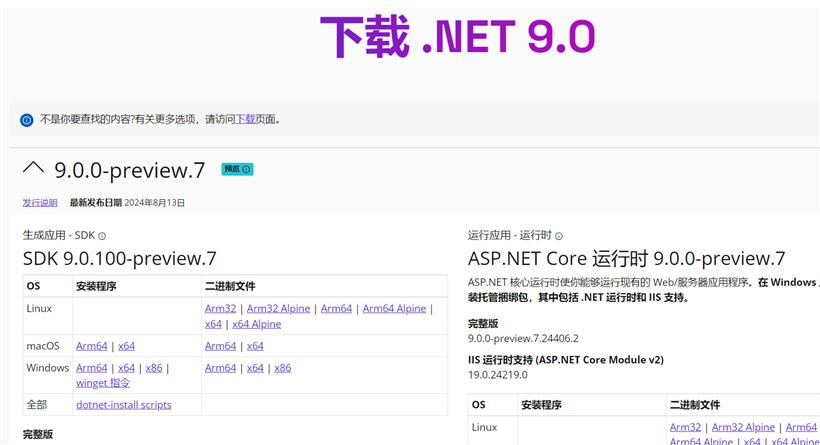
Task: Download SDK macOS Arm64 installer
Action: tap(92, 346)
